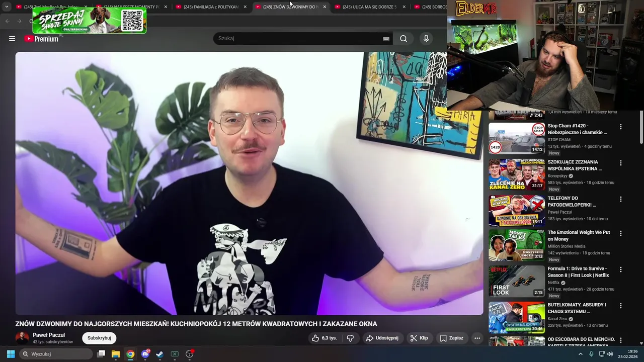Switch to the BORBOE tab
The width and height of the screenshot is (644, 362).
430,7
